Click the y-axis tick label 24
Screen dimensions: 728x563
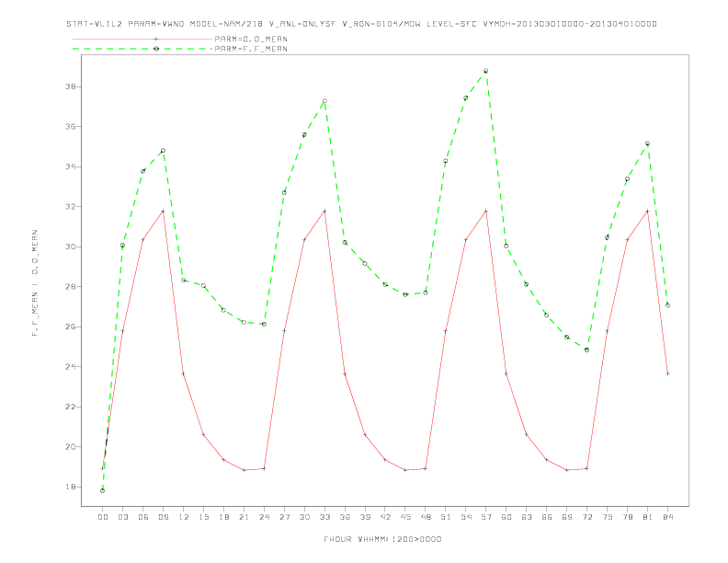click(x=71, y=367)
